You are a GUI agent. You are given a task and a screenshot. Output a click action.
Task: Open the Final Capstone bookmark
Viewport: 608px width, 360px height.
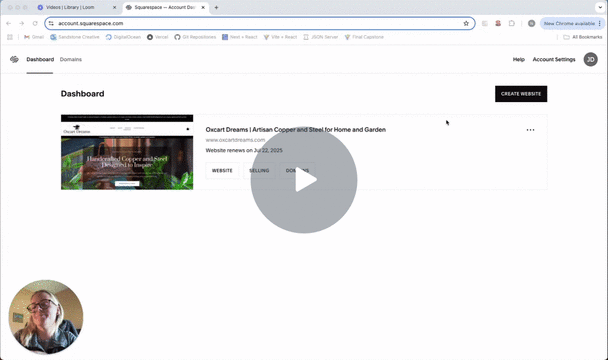coord(364,37)
